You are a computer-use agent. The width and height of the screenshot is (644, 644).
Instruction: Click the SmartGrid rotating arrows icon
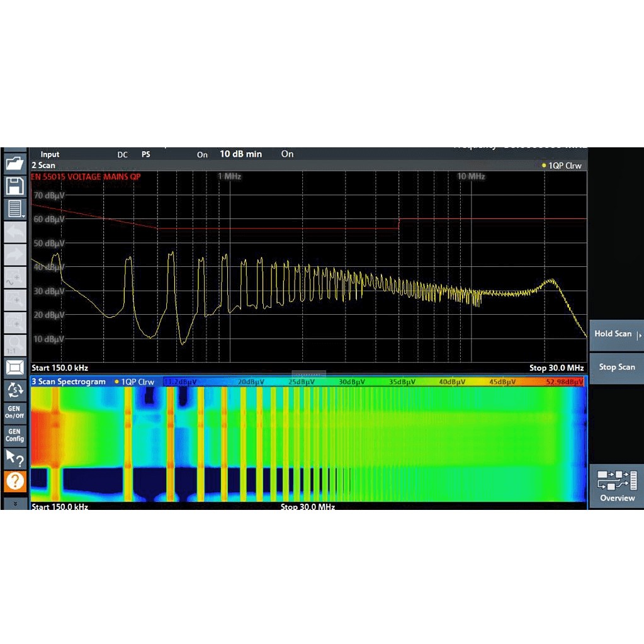point(15,390)
